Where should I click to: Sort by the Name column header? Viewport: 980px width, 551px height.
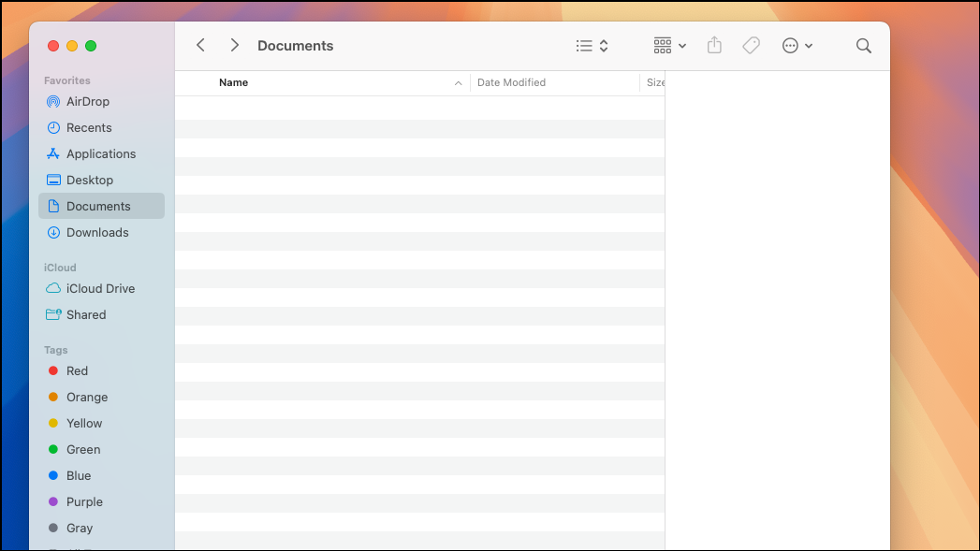point(233,82)
